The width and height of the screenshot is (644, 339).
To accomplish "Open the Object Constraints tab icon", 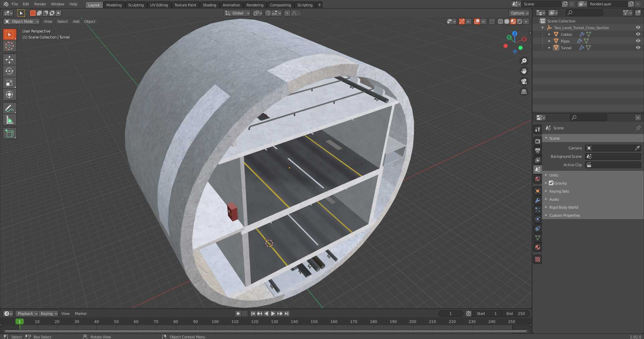I will [538, 228].
